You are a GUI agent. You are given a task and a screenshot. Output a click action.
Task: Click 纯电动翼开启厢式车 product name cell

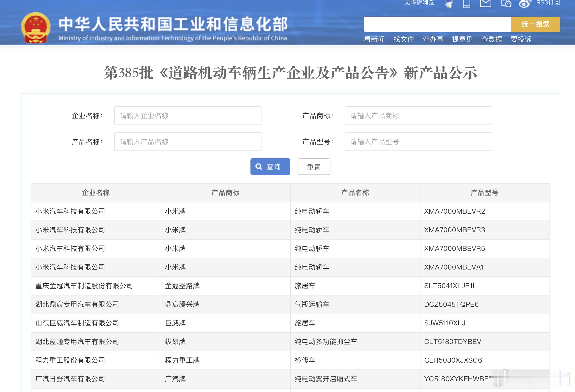355,379
